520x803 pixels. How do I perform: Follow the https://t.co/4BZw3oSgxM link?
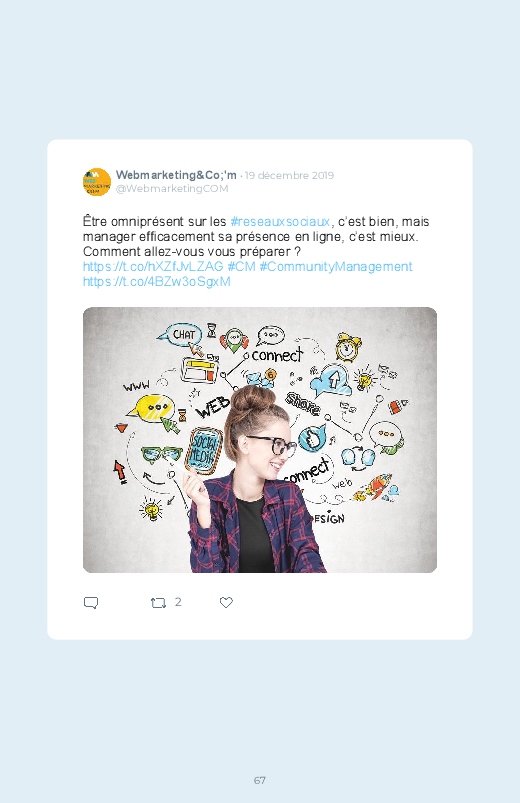[x=157, y=282]
